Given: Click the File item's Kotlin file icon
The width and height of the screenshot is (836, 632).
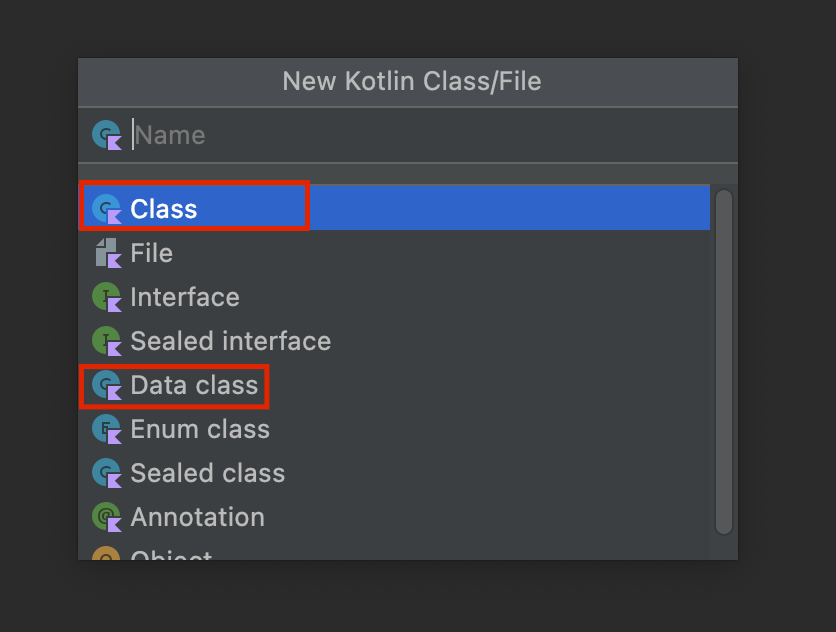Looking at the screenshot, I should pos(107,253).
